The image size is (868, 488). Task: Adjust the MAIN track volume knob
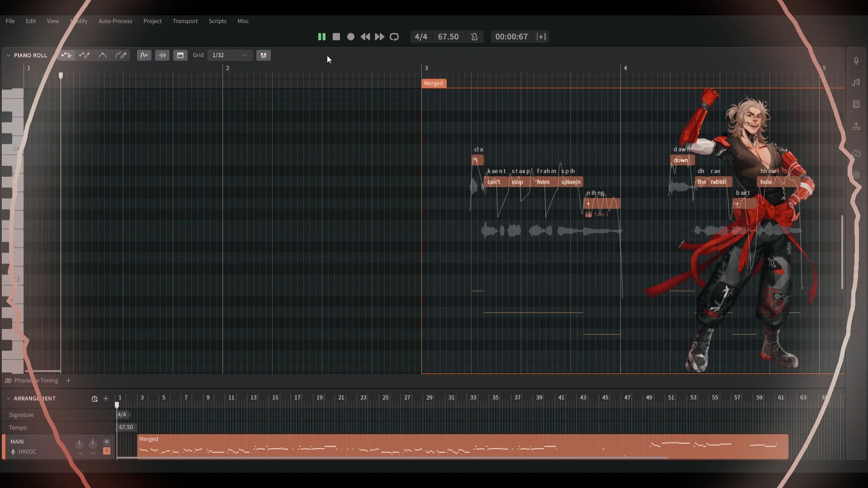79,444
